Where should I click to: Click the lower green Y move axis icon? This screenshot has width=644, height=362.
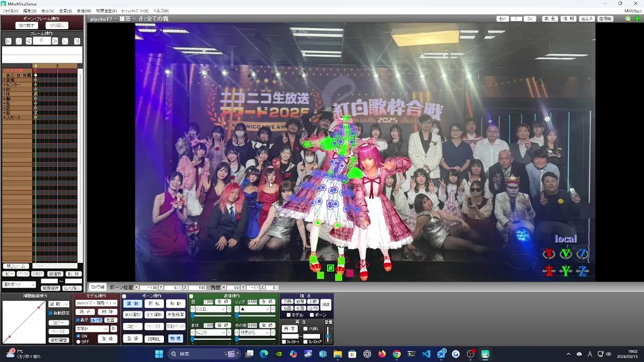(x=566, y=271)
